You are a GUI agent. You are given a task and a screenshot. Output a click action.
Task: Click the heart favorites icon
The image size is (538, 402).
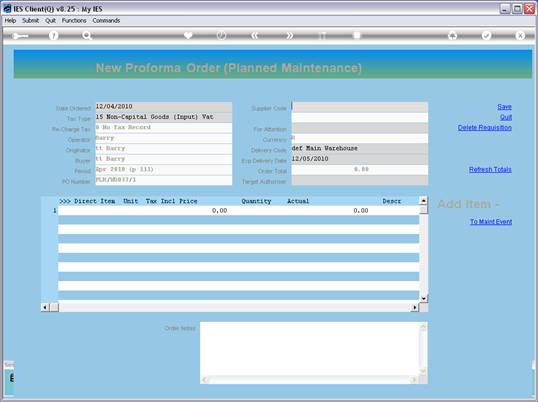[188, 35]
